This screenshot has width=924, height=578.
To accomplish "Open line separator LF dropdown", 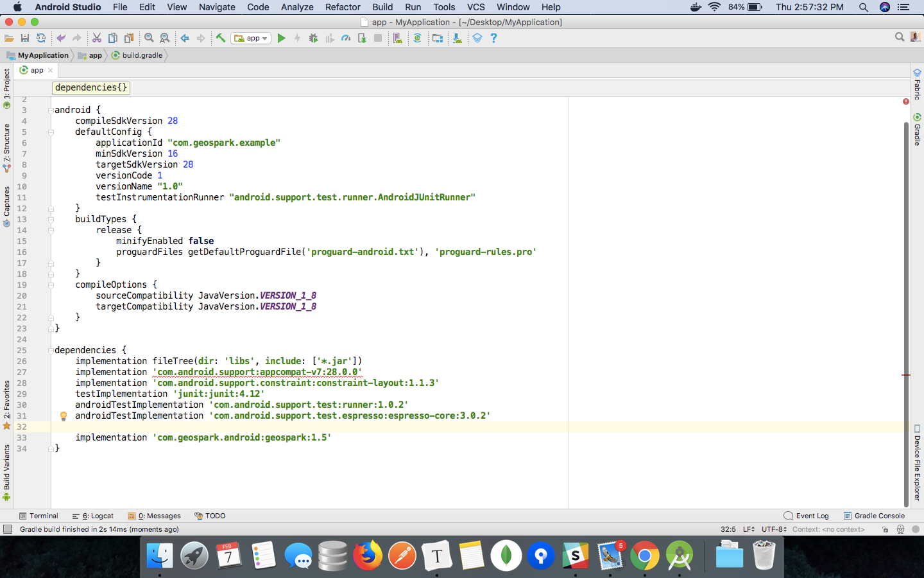I will [x=749, y=529].
